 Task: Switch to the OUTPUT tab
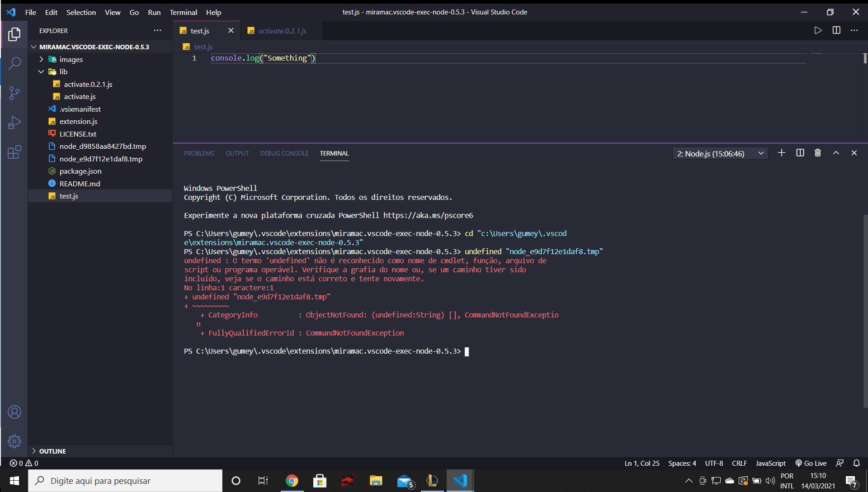(237, 153)
